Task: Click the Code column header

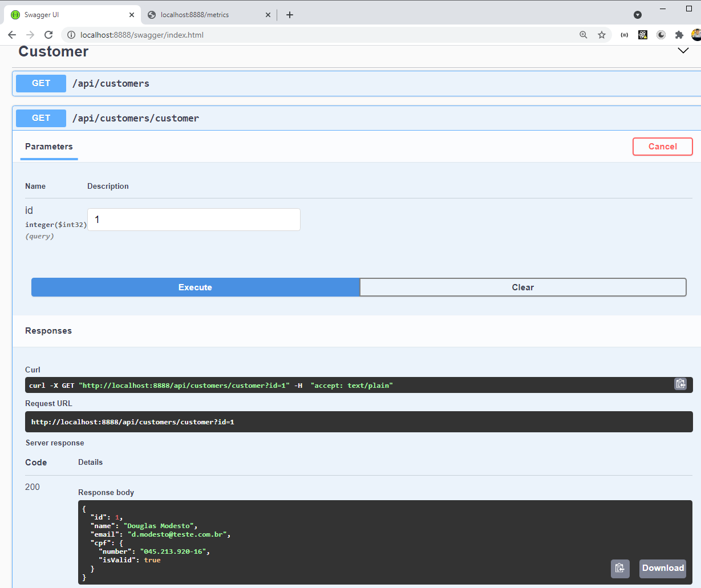Action: click(x=36, y=463)
